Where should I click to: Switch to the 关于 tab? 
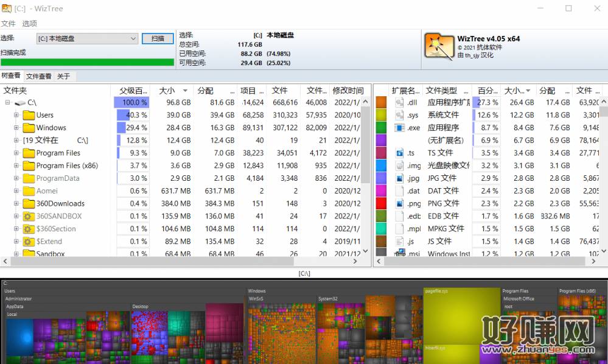tap(63, 76)
